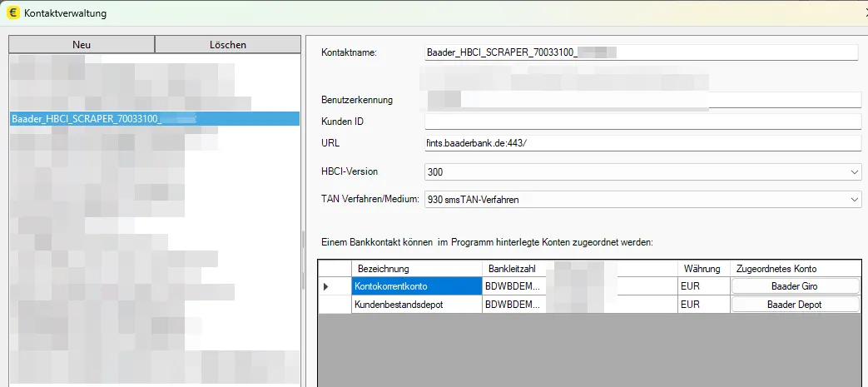The image size is (868, 387).
Task: Click the URL field with fints.baaderbank.de
Action: 641,143
